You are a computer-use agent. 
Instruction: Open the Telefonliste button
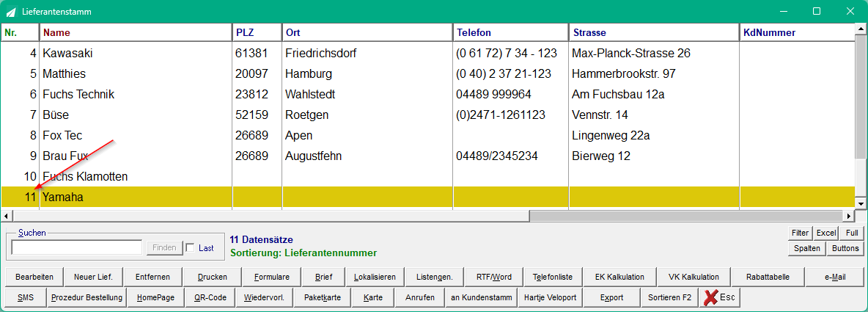(x=553, y=277)
